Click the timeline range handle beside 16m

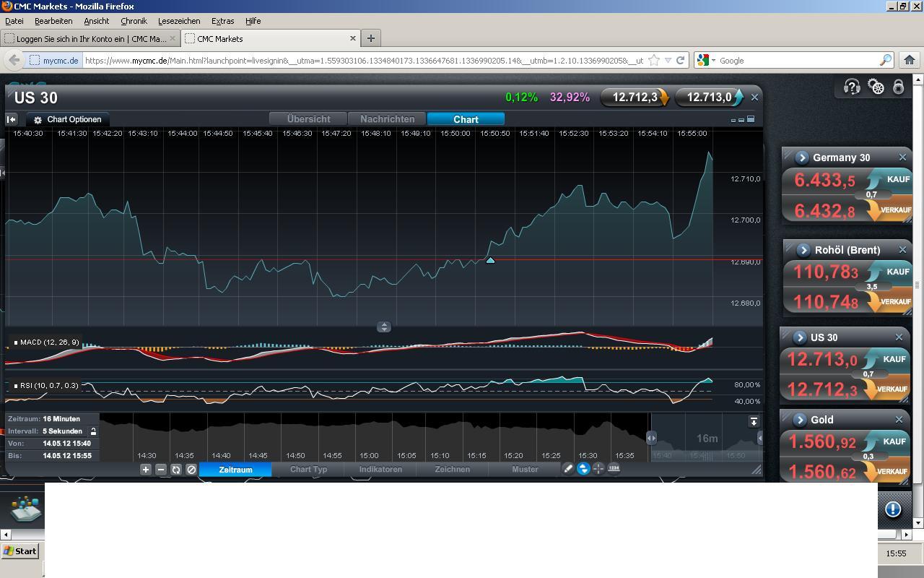click(x=651, y=438)
